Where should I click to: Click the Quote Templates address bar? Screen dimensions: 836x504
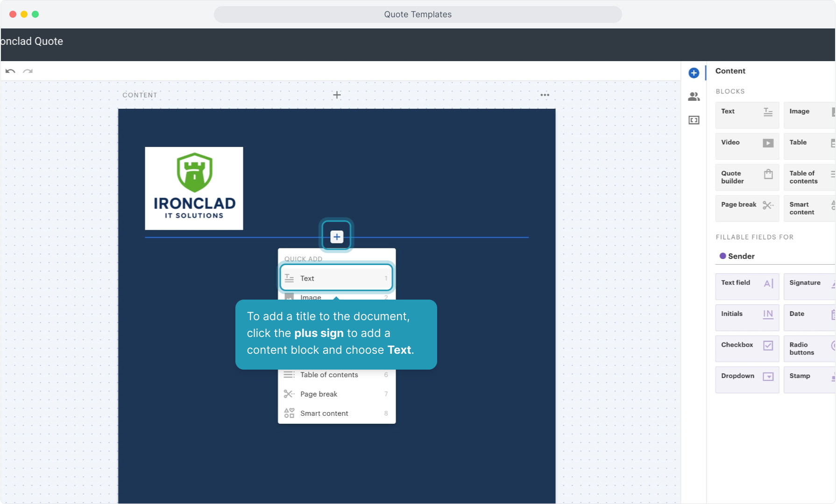(x=418, y=14)
